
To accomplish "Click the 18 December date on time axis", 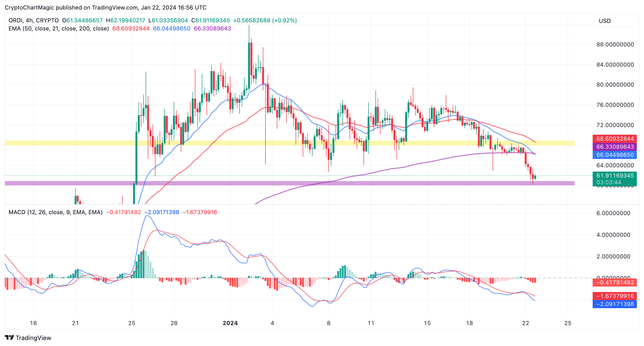I will (x=33, y=323).
